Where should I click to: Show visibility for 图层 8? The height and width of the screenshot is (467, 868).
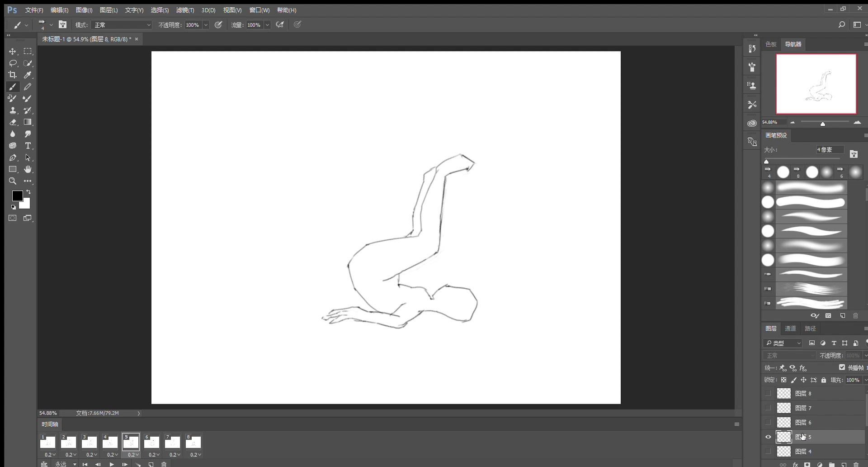coord(768,394)
